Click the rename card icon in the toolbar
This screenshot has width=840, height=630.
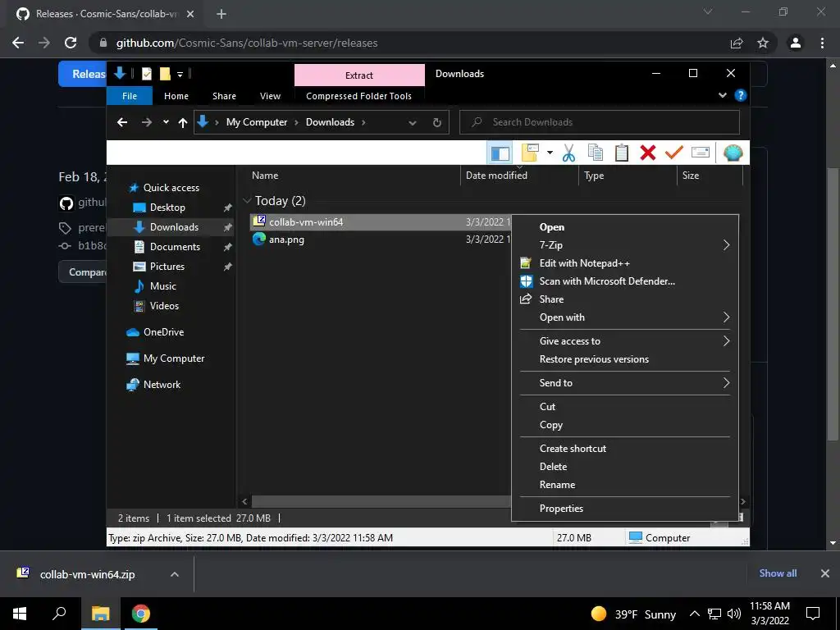pos(701,153)
